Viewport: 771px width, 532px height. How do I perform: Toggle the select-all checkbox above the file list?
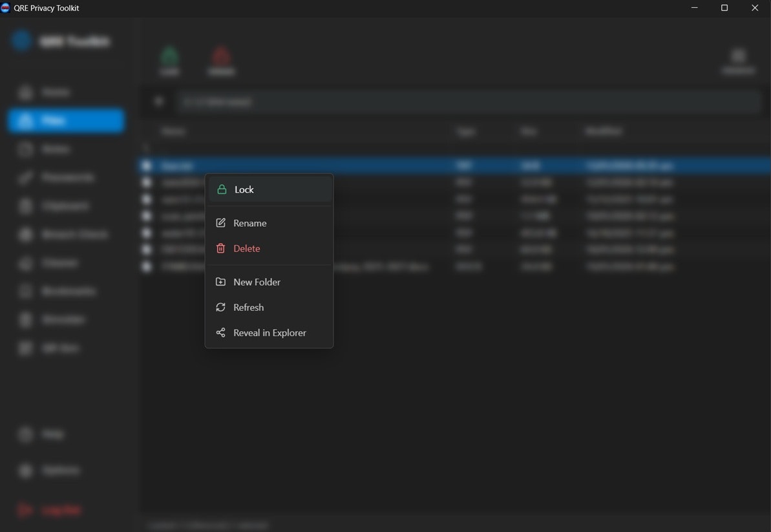click(x=146, y=147)
